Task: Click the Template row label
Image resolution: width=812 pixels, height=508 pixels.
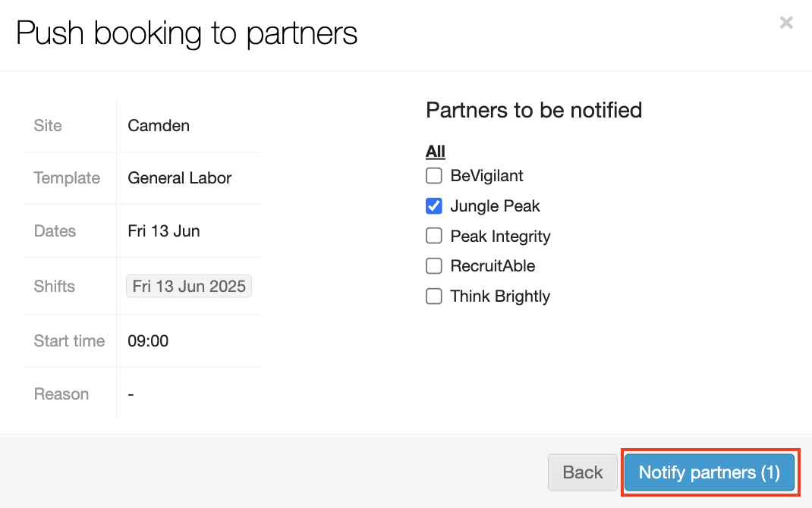Action: click(67, 178)
